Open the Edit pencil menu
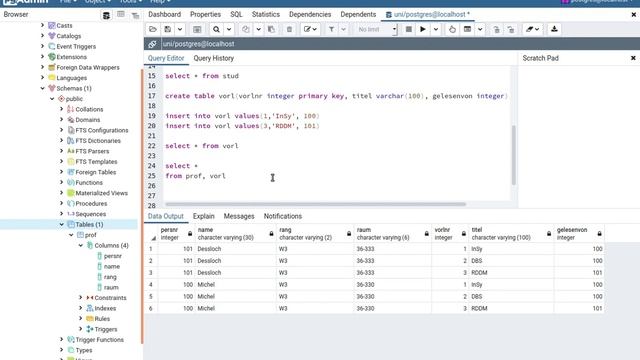 (310, 29)
